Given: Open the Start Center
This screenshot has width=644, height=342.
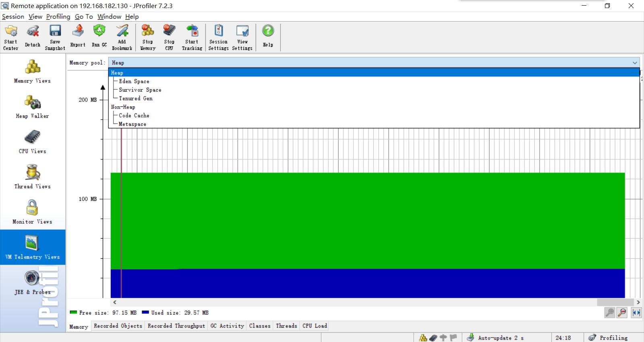Looking at the screenshot, I should coord(11,37).
